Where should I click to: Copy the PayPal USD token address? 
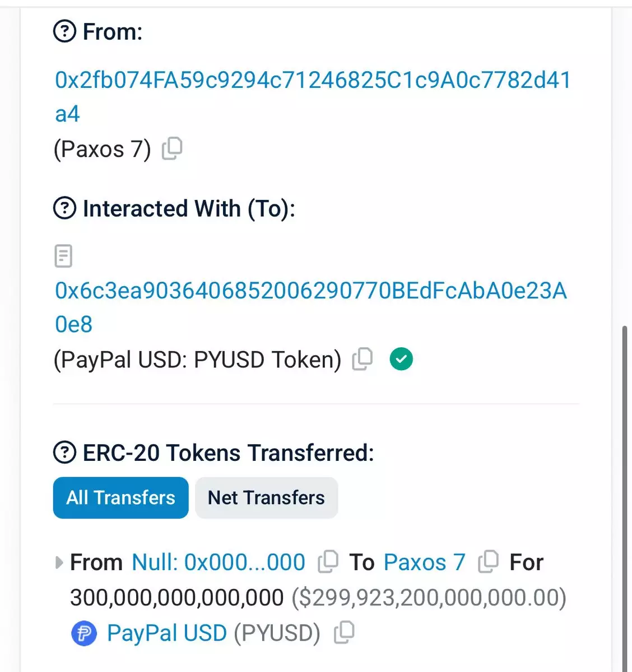pos(344,633)
